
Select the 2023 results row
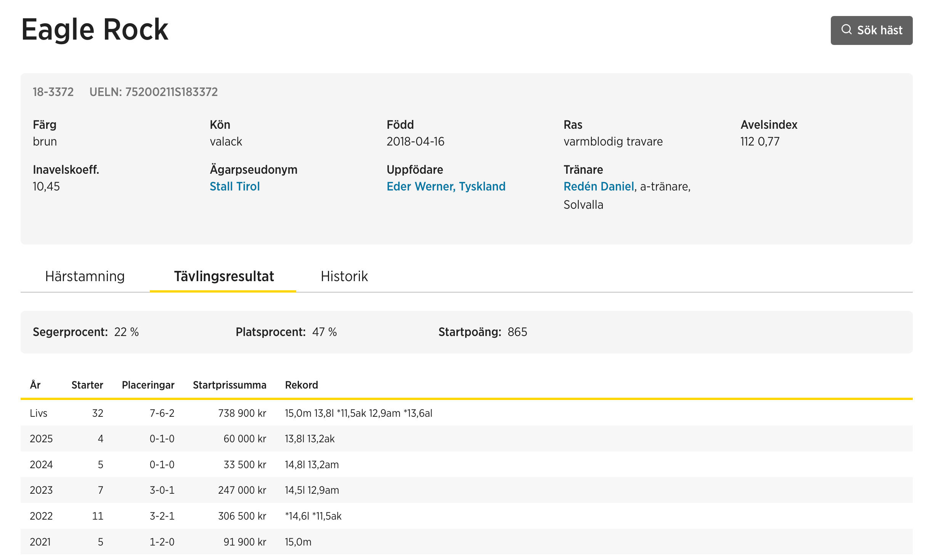click(x=41, y=490)
